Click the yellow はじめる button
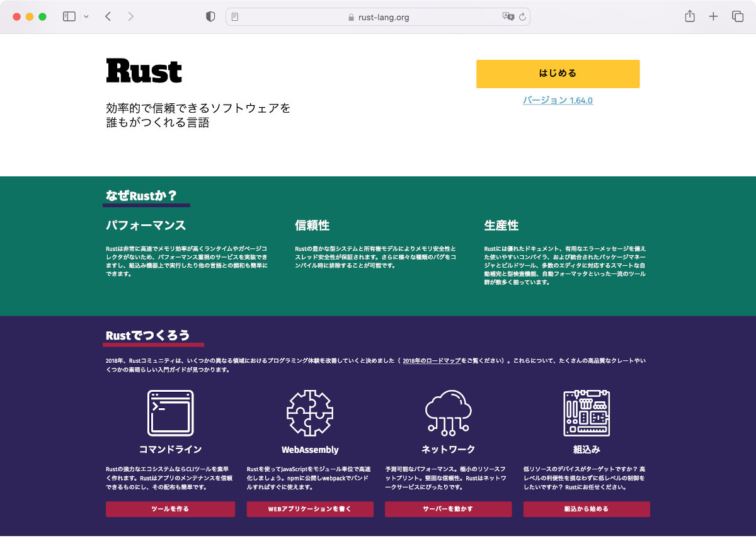The height and width of the screenshot is (543, 756). click(558, 74)
